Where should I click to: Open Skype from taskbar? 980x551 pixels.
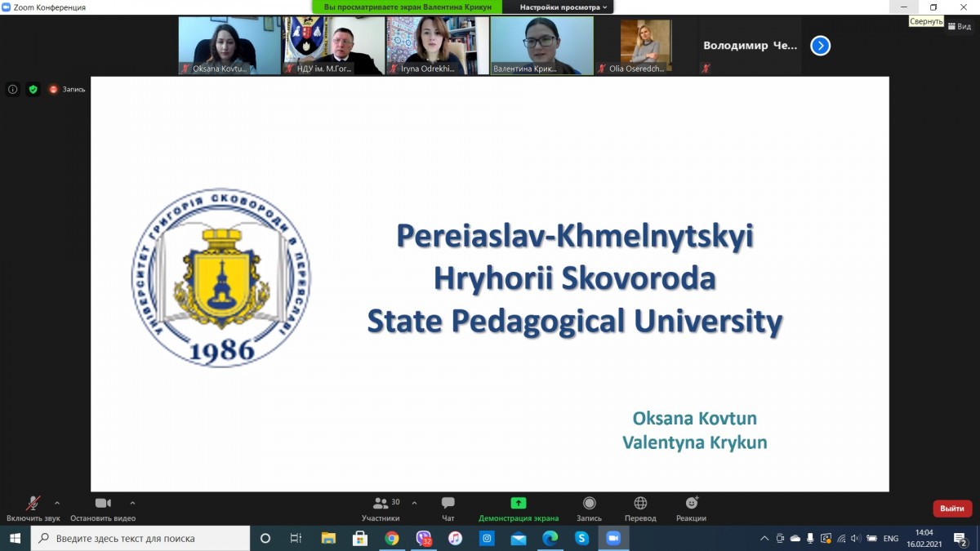point(581,538)
